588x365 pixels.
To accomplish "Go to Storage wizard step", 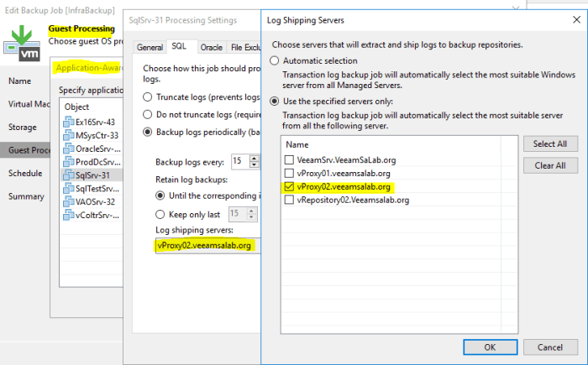I will (x=23, y=127).
